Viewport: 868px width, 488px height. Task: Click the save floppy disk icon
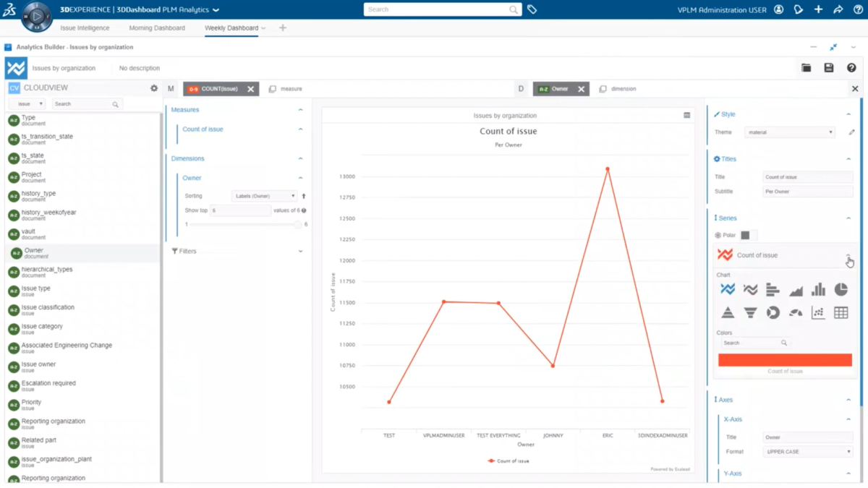829,68
